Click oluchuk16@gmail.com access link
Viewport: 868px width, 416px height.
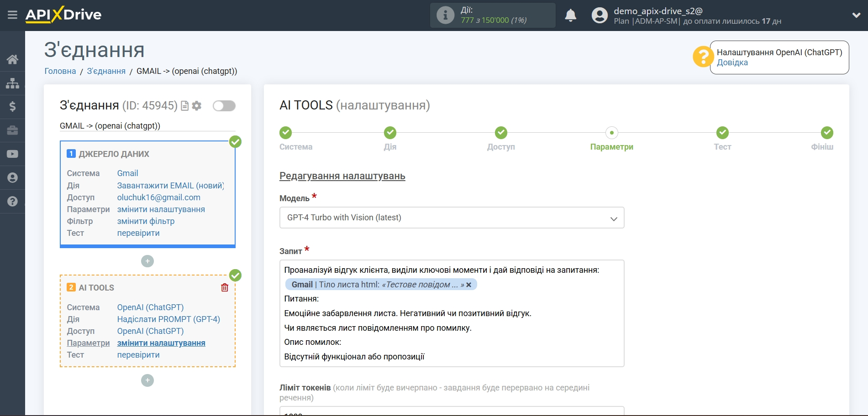pos(158,198)
